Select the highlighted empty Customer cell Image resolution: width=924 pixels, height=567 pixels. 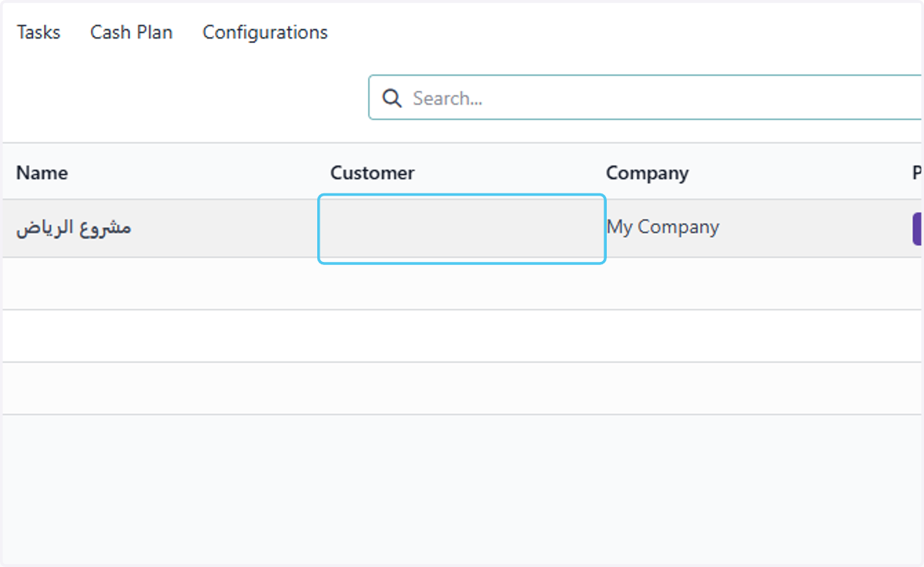[462, 229]
